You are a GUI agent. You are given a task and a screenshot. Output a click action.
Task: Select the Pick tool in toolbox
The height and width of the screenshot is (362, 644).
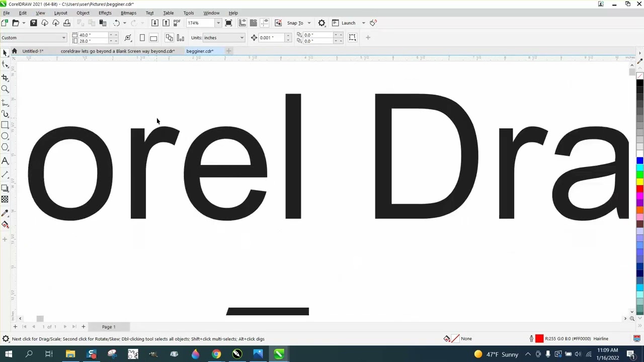pyautogui.click(x=5, y=52)
